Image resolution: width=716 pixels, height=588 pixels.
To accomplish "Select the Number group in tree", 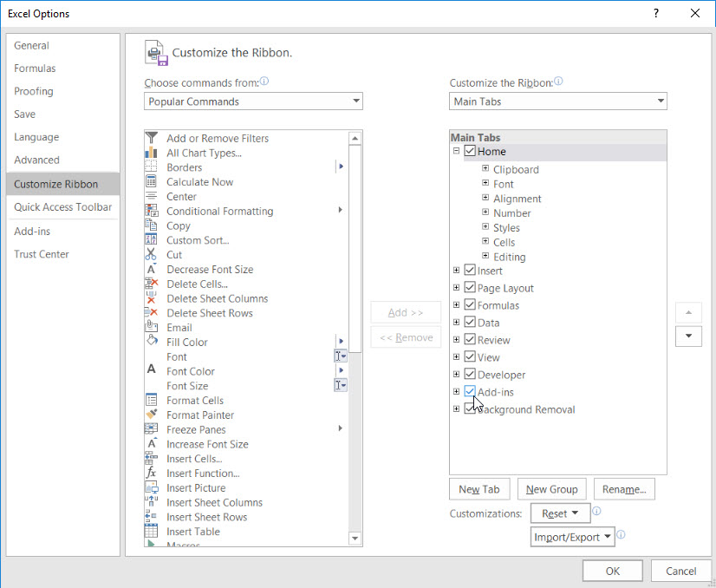I will tap(512, 212).
